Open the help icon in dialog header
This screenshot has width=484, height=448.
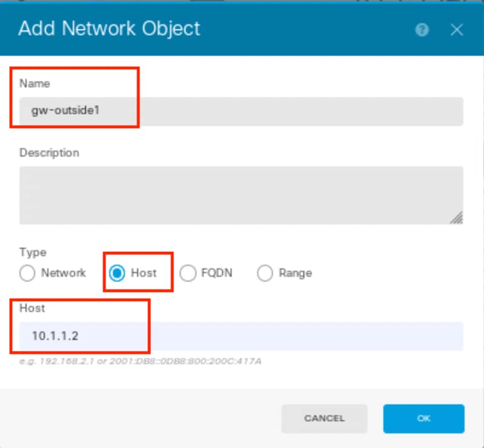[422, 30]
